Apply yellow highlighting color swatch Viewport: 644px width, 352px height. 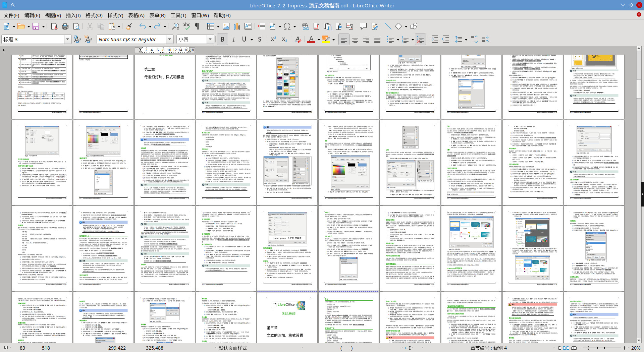326,39
